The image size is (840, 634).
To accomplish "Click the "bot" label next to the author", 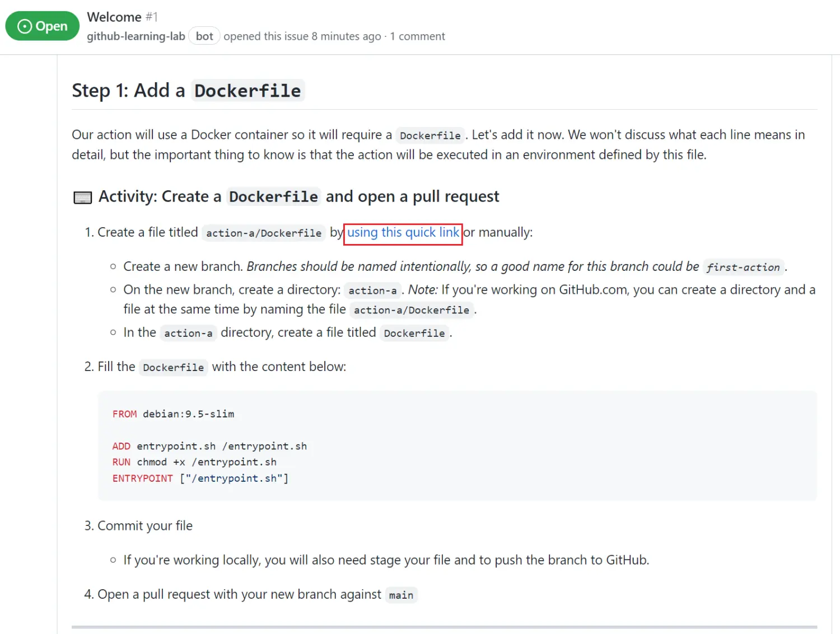I will (x=204, y=36).
